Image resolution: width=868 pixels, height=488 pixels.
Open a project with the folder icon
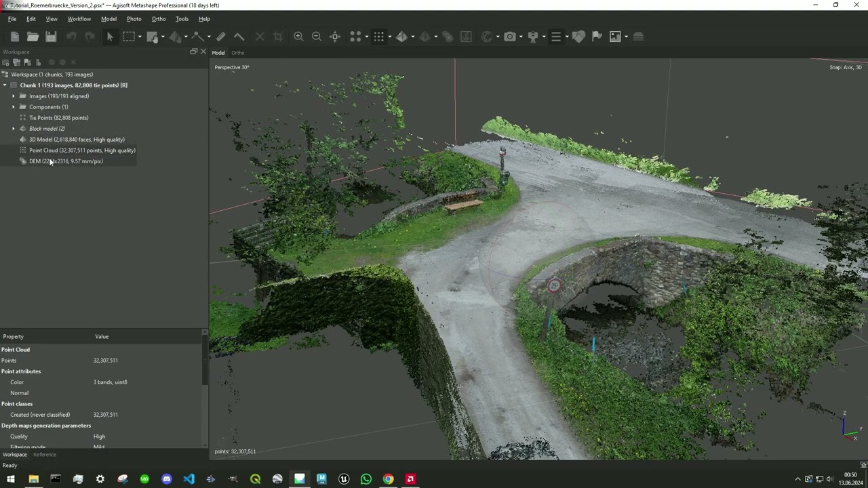pyautogui.click(x=33, y=37)
